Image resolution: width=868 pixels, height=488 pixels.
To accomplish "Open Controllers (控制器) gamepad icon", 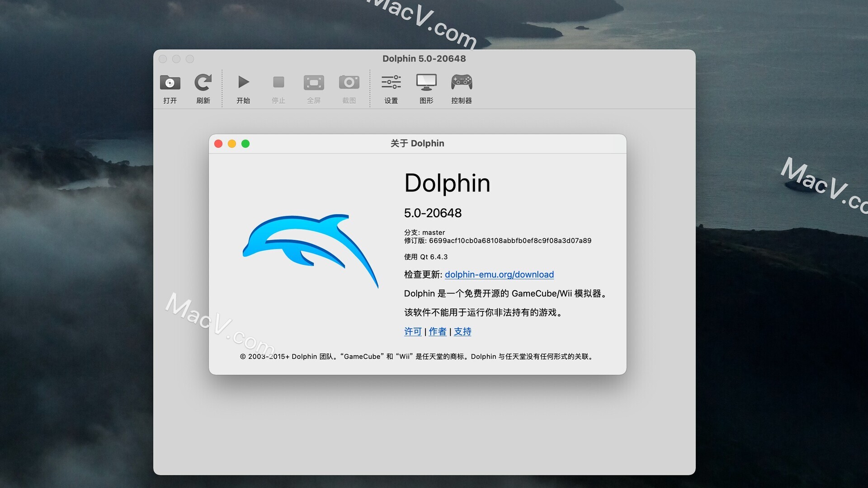I will point(462,82).
